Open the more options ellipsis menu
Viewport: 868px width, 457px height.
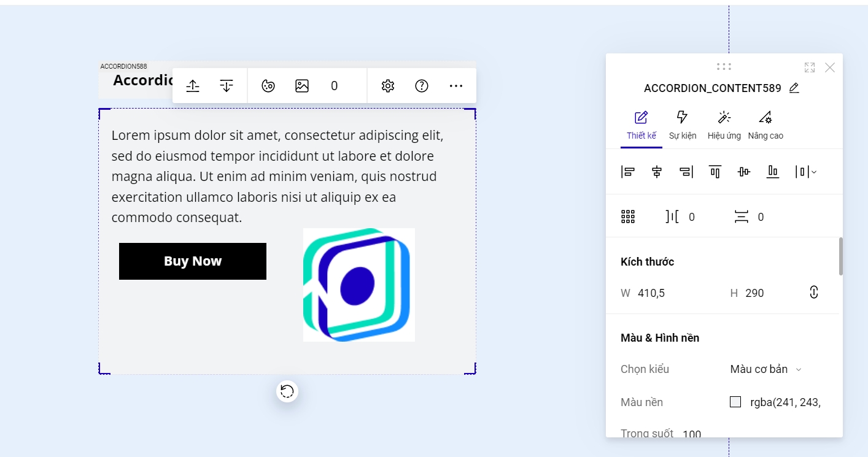click(455, 86)
